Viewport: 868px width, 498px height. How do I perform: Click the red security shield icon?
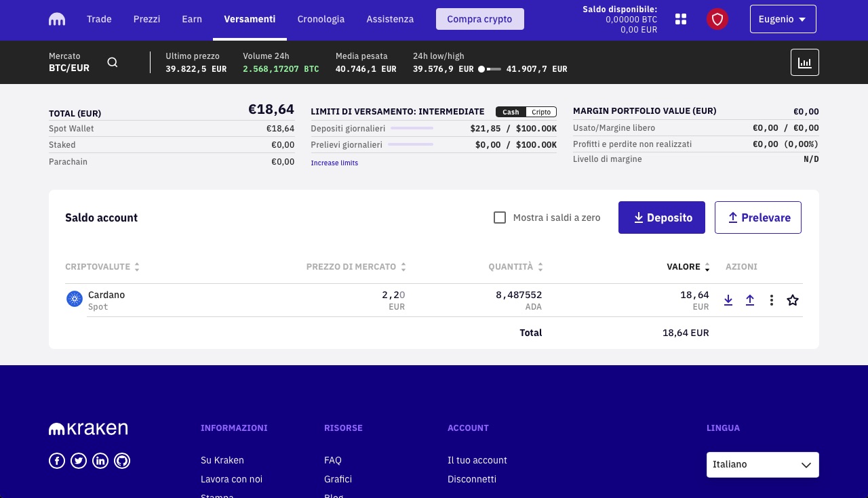coord(717,19)
